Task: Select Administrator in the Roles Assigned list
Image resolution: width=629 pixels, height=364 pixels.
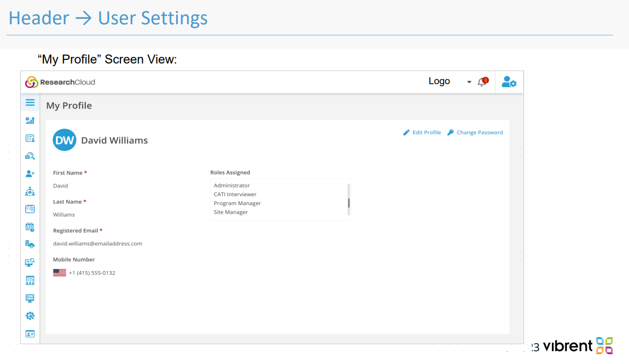Action: [x=232, y=185]
